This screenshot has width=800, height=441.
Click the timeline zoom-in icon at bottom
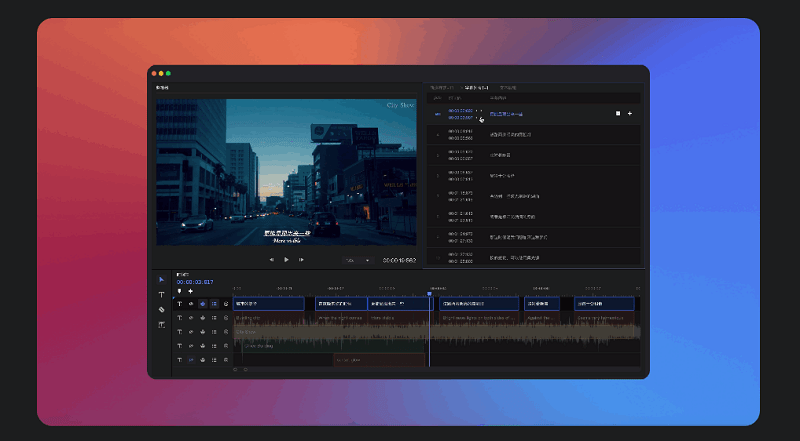point(245,370)
